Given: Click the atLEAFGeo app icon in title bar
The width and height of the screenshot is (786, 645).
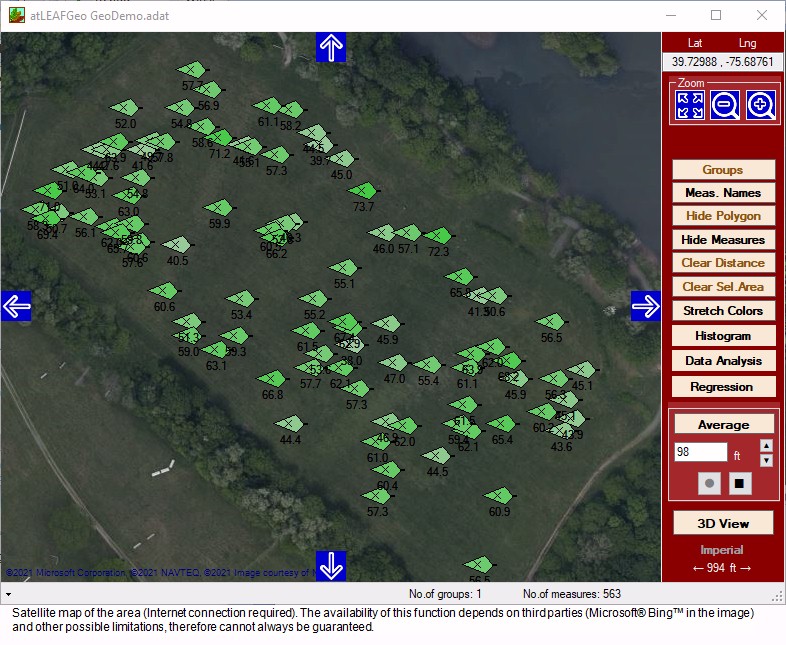Looking at the screenshot, I should coord(17,16).
